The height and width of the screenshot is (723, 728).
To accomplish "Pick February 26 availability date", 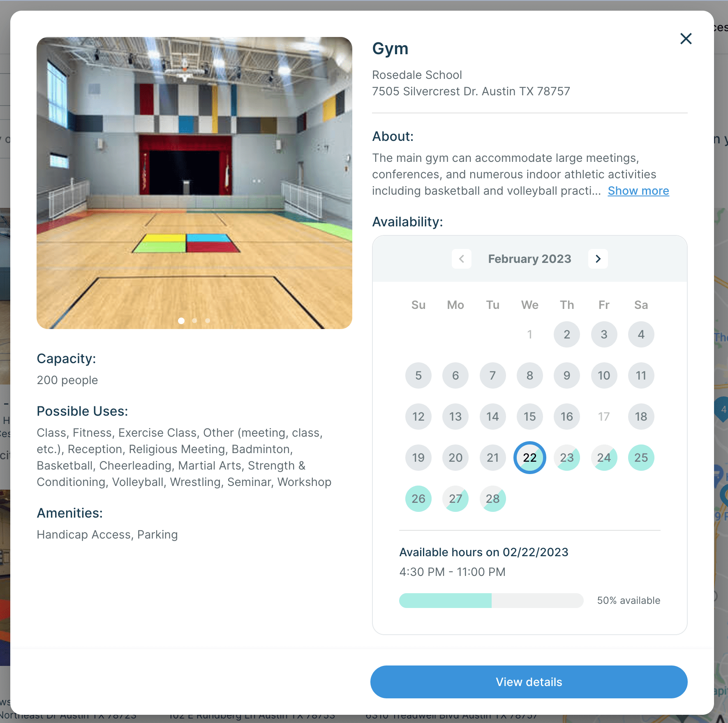I will pyautogui.click(x=418, y=499).
